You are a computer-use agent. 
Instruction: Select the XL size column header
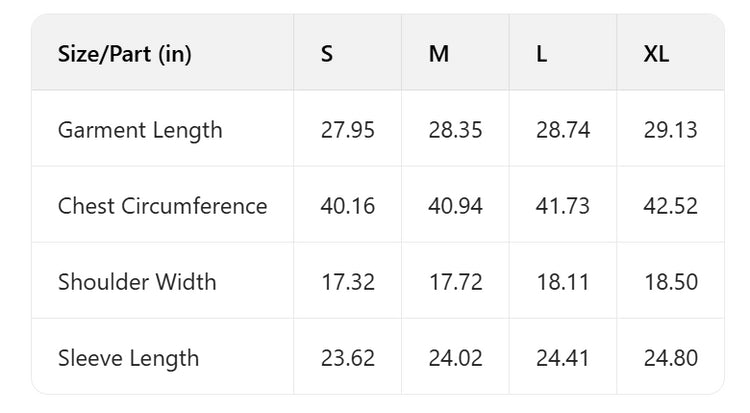click(x=657, y=54)
